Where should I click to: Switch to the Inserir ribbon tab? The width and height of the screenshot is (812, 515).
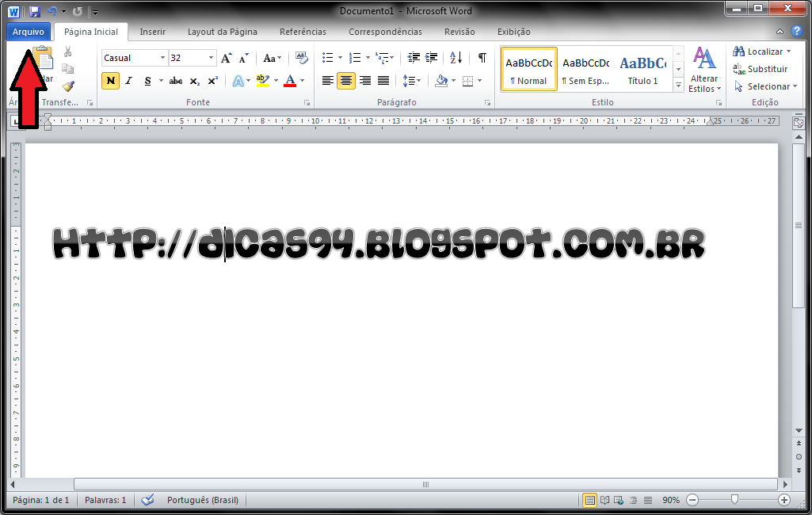152,32
